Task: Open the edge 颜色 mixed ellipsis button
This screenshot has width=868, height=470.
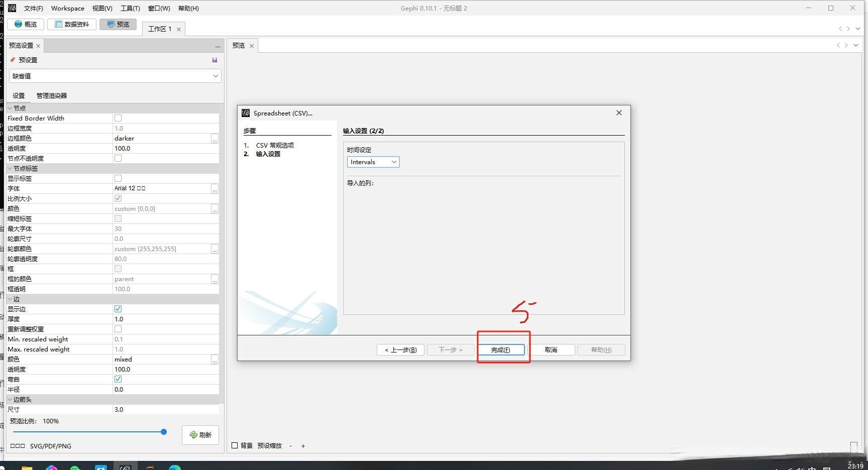Action: pyautogui.click(x=214, y=359)
